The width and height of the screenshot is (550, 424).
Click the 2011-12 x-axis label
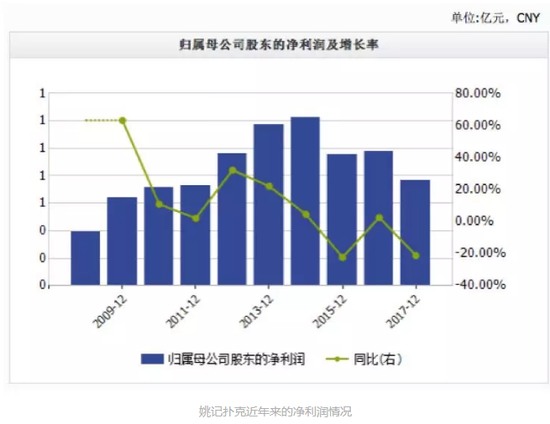(x=183, y=311)
